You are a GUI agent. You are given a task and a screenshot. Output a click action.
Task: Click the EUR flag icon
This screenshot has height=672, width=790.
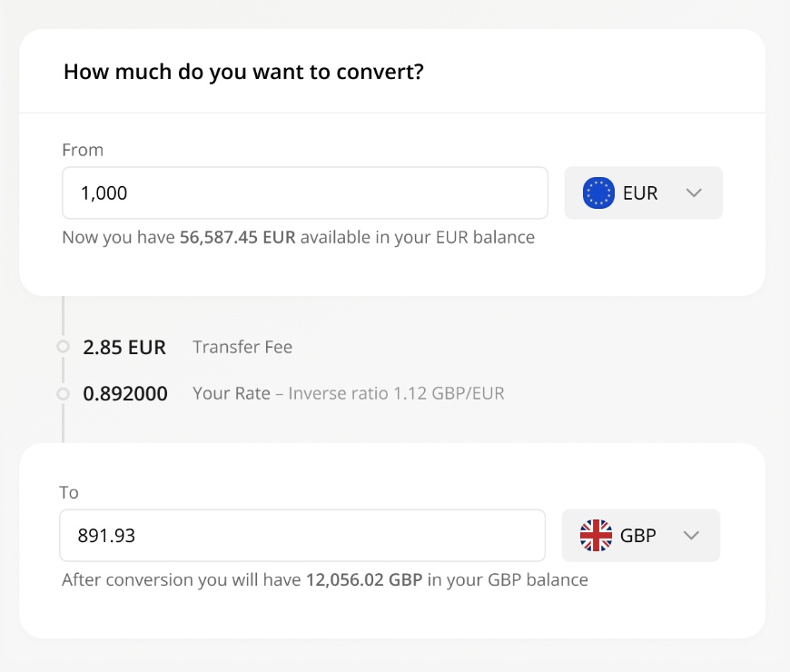[598, 193]
